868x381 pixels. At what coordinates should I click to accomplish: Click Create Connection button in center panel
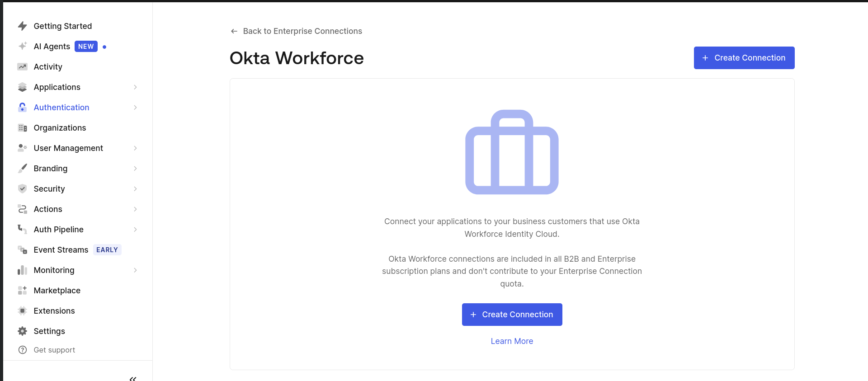click(x=512, y=315)
